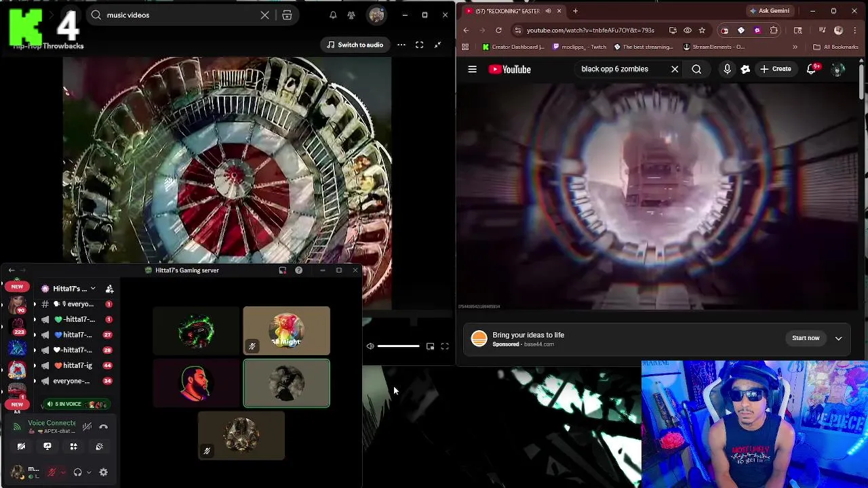Turn on camera in Discord
Viewport: 868px width, 488px height.
click(x=21, y=447)
